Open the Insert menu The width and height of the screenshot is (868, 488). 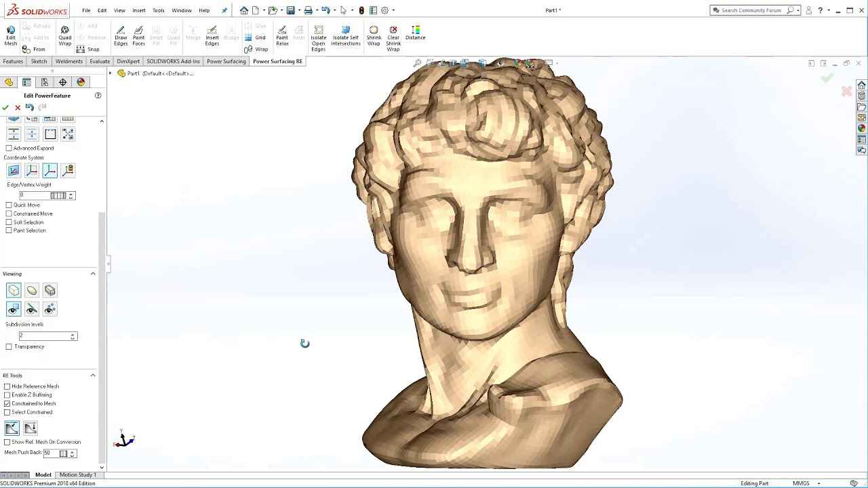(x=138, y=10)
